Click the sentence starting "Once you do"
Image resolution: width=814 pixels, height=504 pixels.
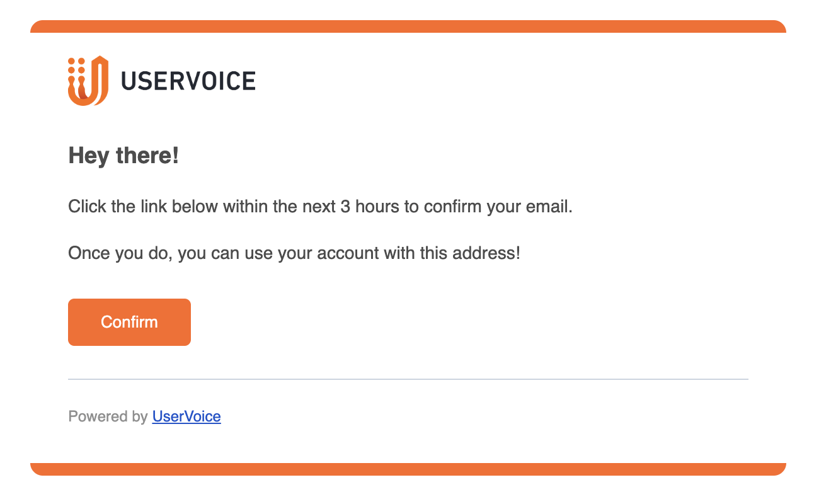294,253
